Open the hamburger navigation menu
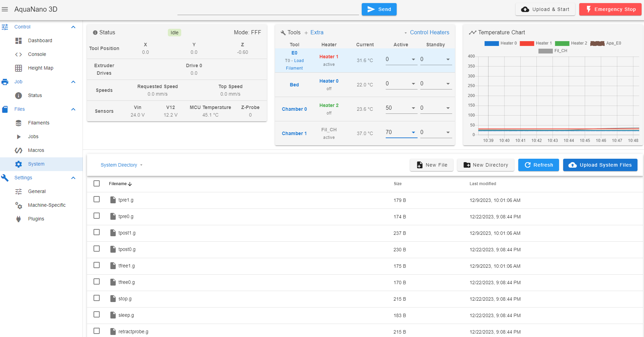 [x=5, y=9]
